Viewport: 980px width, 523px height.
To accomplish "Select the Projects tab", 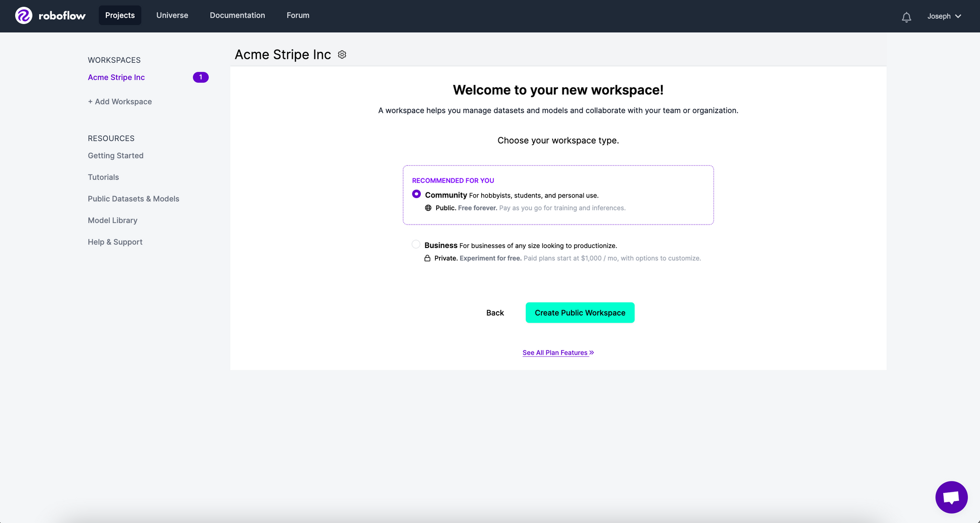I will (x=120, y=15).
